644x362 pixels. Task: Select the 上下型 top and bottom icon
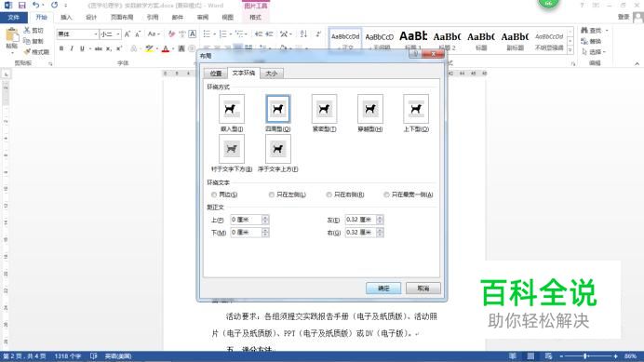(x=416, y=109)
